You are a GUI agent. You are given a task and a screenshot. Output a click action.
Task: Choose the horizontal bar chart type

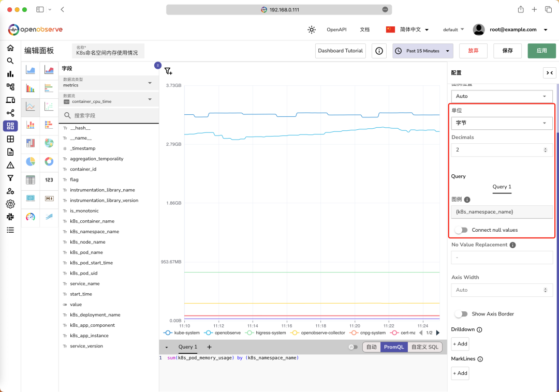pyautogui.click(x=49, y=88)
